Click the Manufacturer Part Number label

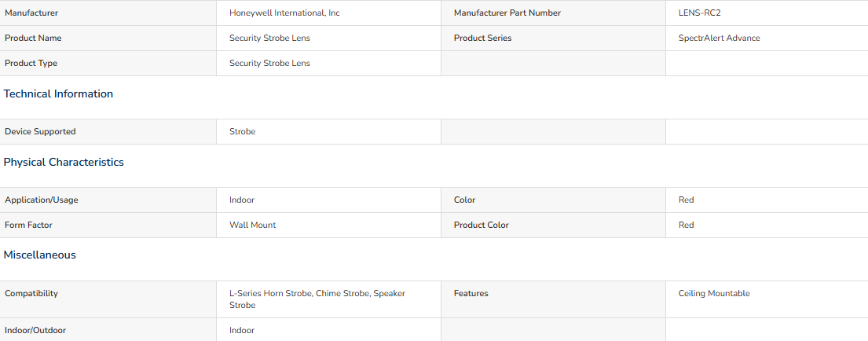pyautogui.click(x=507, y=13)
